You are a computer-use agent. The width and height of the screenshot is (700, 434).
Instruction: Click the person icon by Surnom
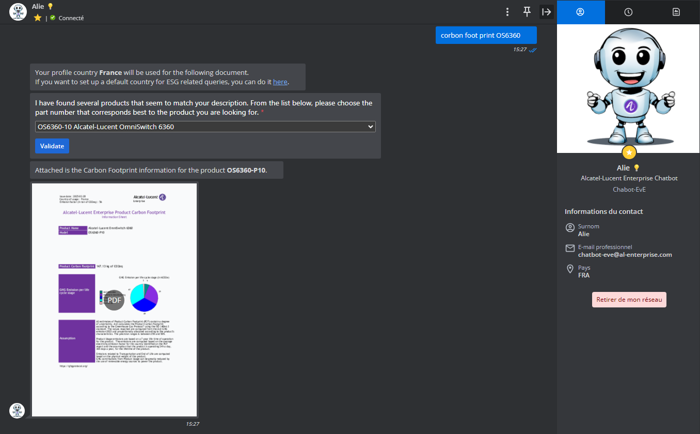[570, 228]
